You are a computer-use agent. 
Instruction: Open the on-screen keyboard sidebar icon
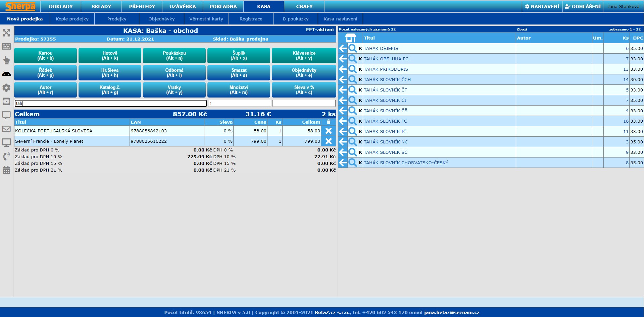pos(6,47)
